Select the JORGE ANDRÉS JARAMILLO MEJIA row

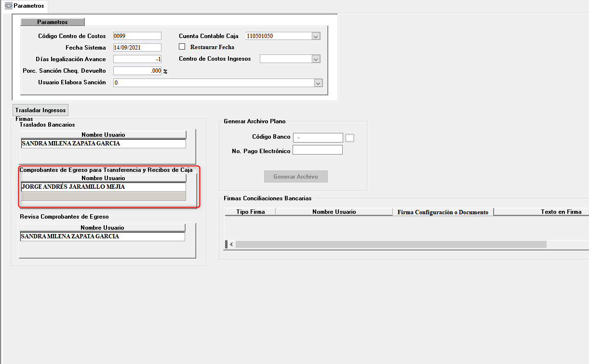pos(103,187)
